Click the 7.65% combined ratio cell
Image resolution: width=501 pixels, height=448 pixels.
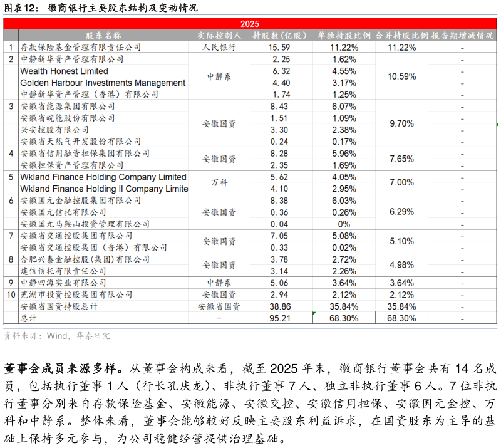401,159
